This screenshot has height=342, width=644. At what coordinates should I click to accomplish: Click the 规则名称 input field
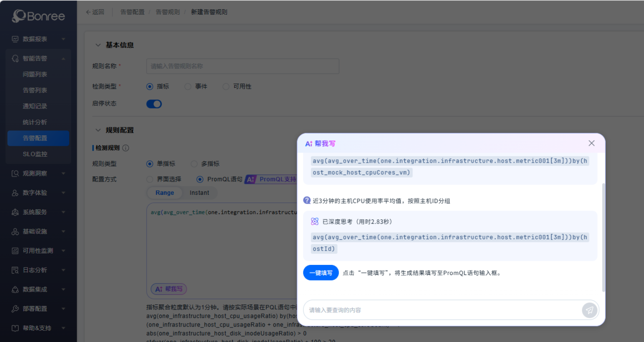click(x=243, y=66)
